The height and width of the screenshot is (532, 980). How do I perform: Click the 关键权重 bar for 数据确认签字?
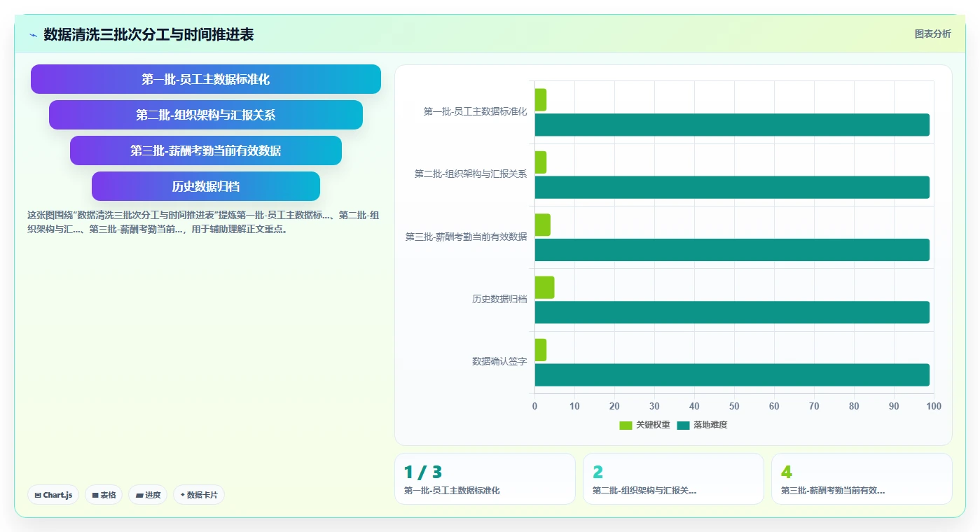point(541,350)
